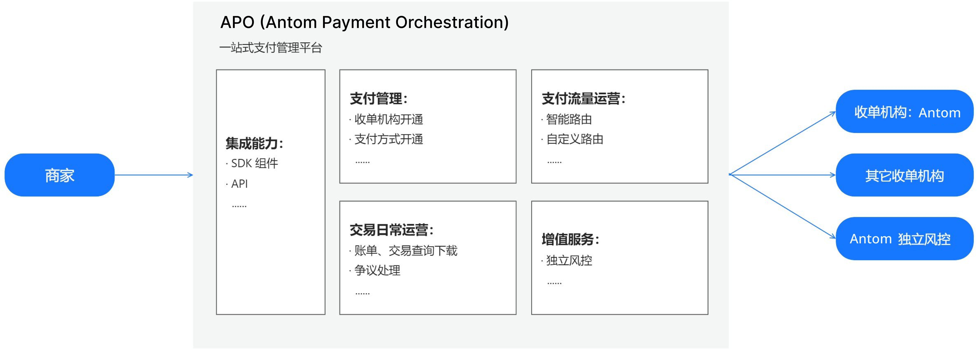Click the APO (Antom Payment Orchestration) title

click(x=364, y=22)
